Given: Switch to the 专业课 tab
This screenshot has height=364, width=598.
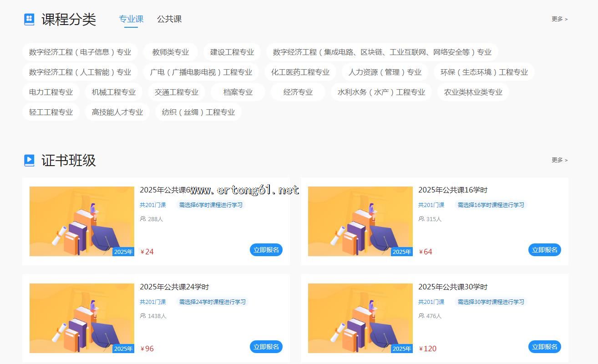Looking at the screenshot, I should coord(131,19).
